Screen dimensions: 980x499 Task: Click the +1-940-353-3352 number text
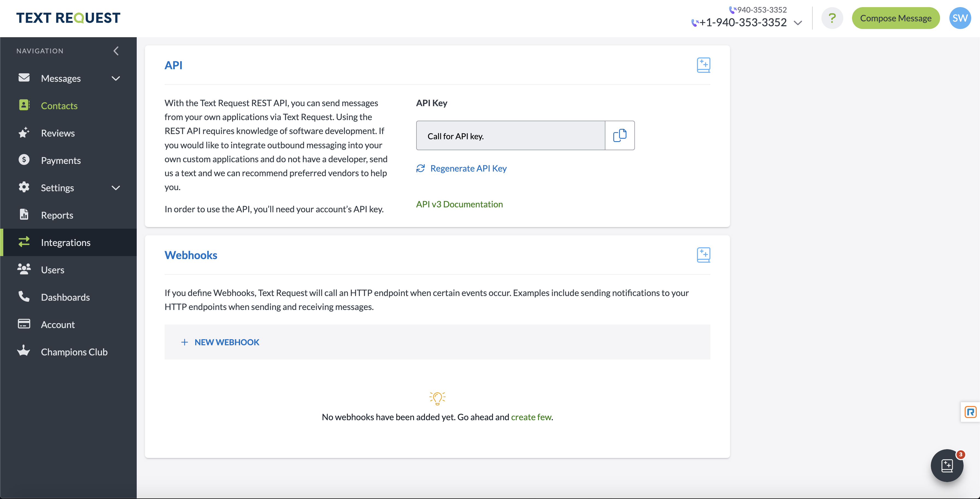[x=743, y=23]
